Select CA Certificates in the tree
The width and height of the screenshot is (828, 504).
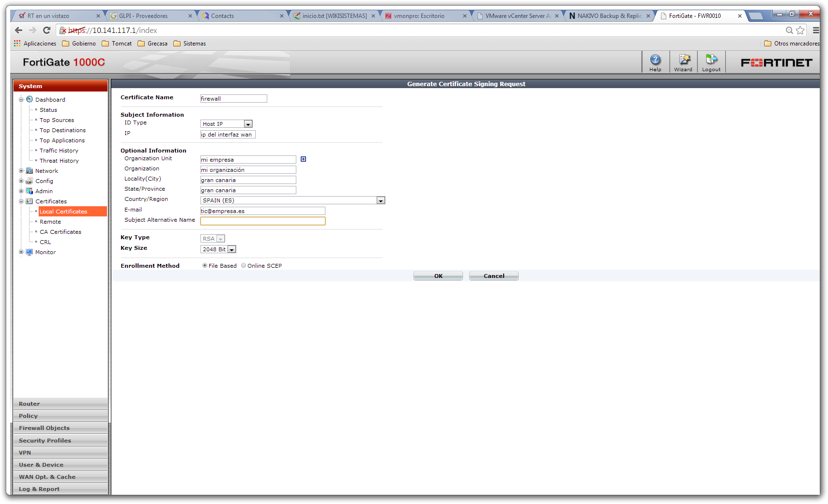(x=61, y=232)
